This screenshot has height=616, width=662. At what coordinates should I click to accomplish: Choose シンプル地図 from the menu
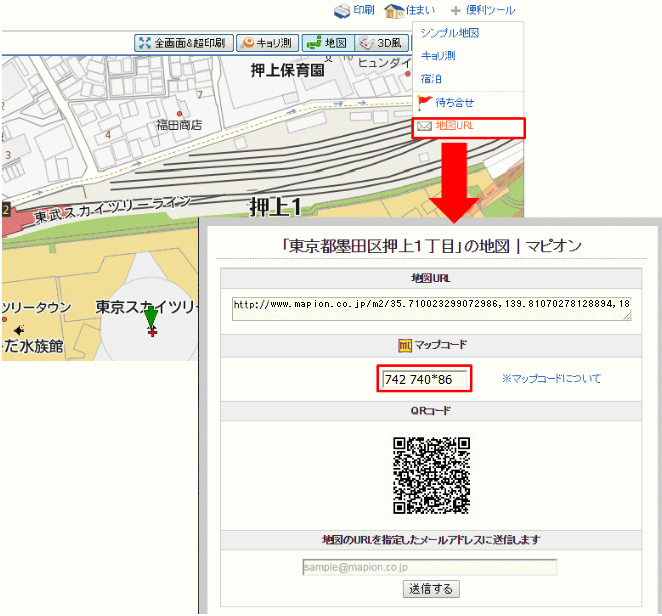[450, 33]
